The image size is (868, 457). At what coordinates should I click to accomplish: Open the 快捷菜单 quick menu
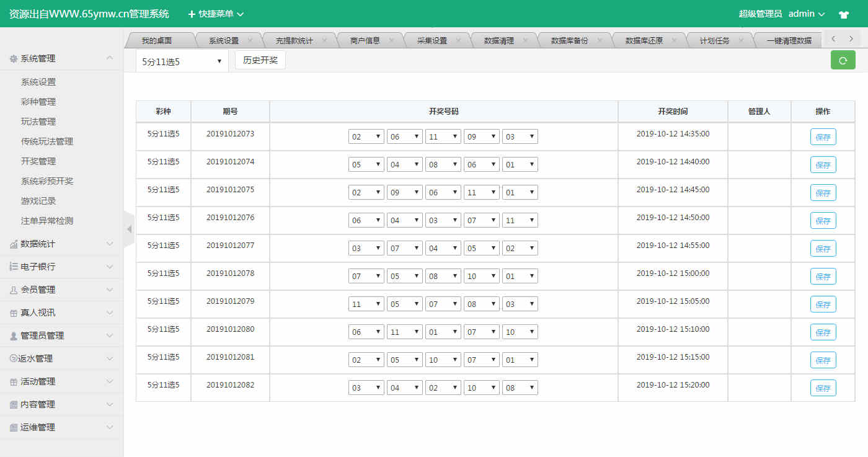(x=216, y=14)
